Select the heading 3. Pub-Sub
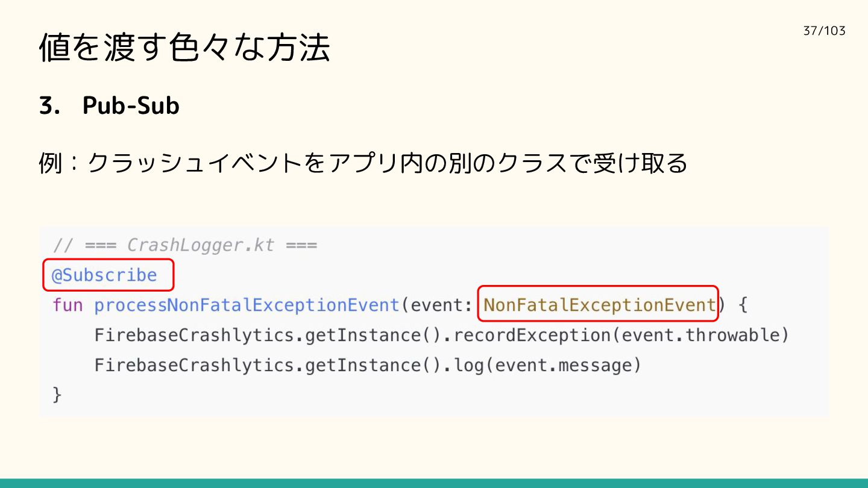868x488 pixels. 109,105
